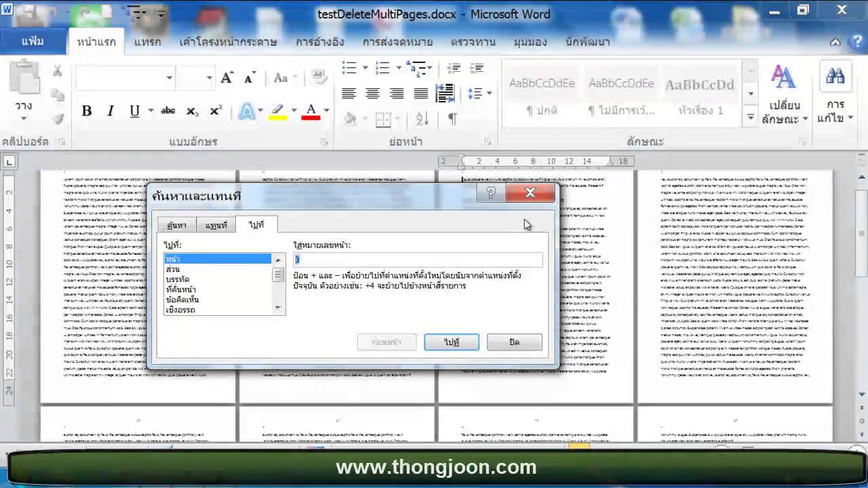Toggle Align Right paragraph alignment
The image size is (868, 488).
point(397,94)
